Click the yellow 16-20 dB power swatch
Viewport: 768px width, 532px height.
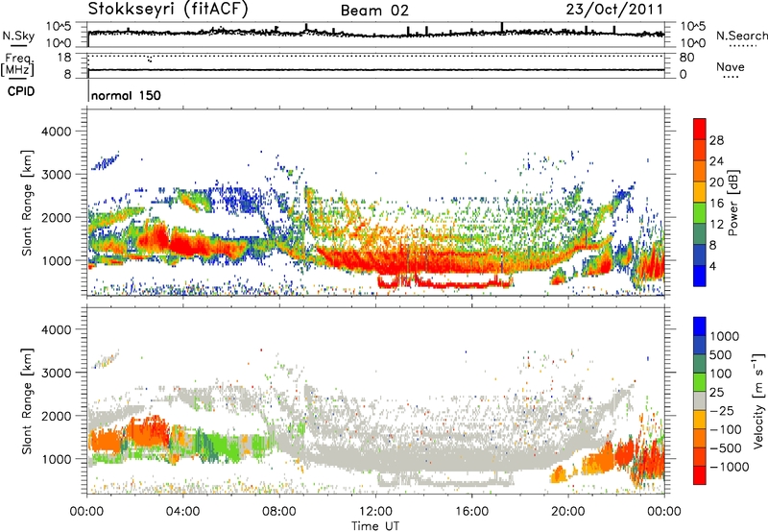pos(700,191)
